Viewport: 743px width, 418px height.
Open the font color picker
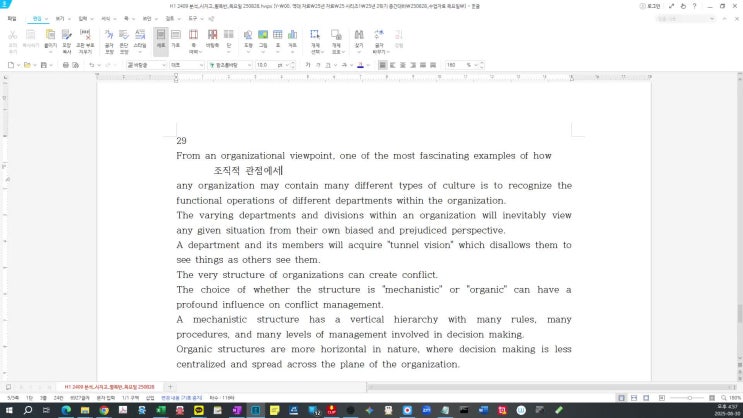pos(361,65)
